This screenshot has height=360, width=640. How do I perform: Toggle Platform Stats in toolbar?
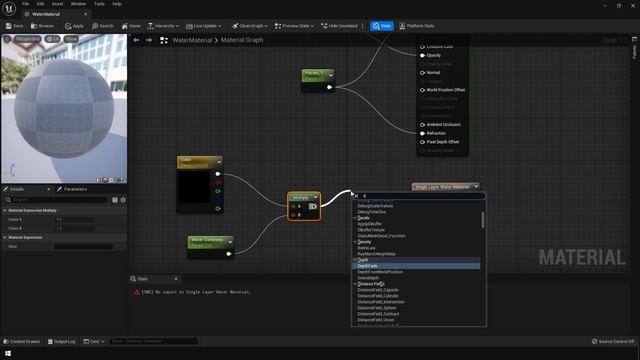[416, 26]
